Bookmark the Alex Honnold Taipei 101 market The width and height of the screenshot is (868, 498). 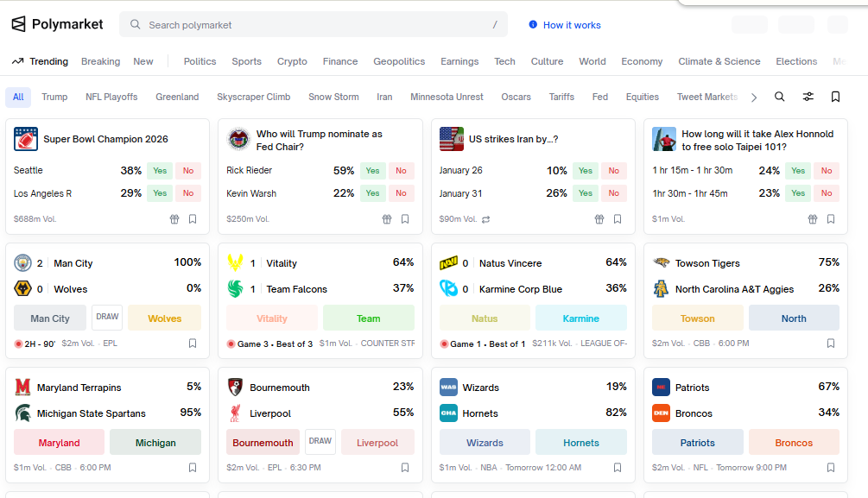[x=831, y=219]
